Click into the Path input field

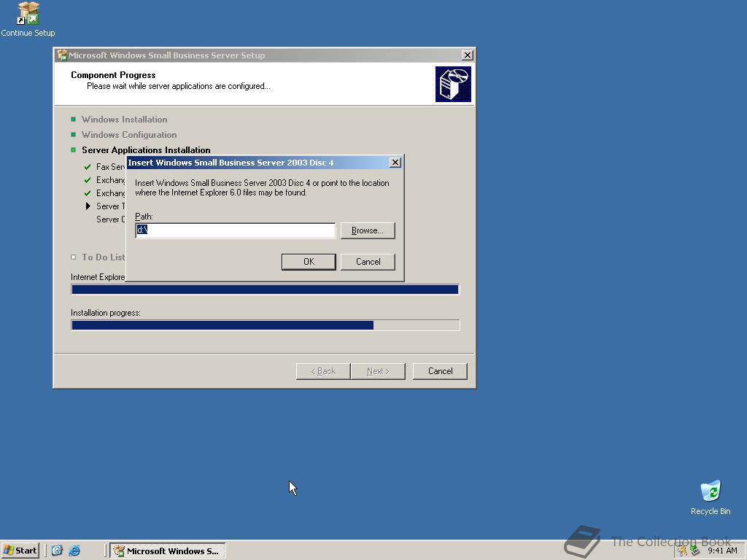pyautogui.click(x=236, y=230)
